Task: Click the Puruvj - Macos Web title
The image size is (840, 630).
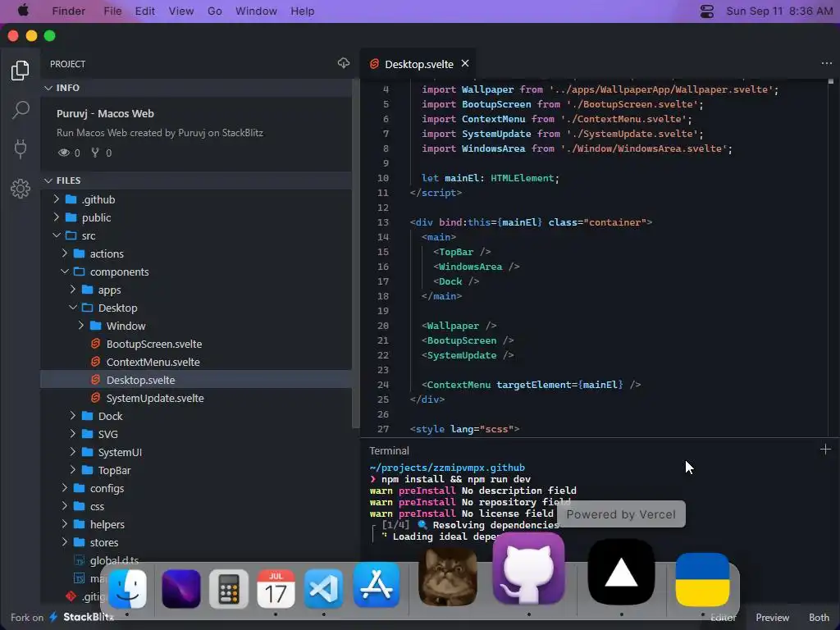Action: coord(105,113)
